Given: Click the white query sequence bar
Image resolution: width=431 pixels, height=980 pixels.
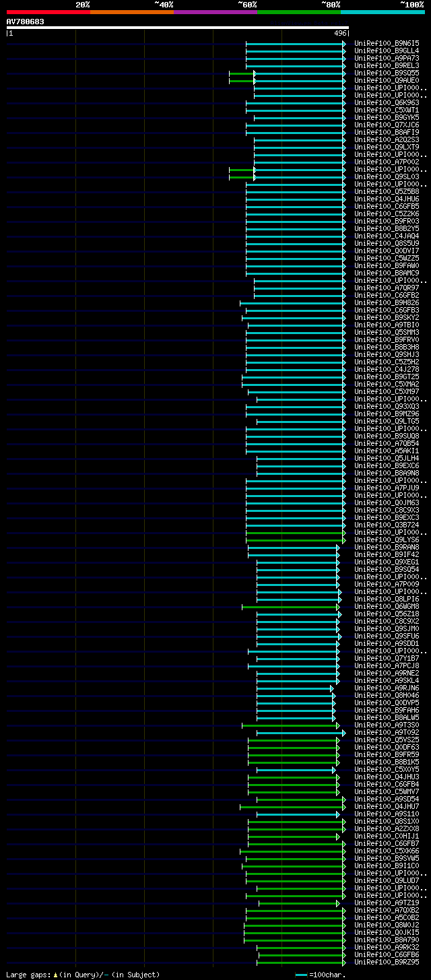Looking at the screenshot, I should click(x=178, y=28).
